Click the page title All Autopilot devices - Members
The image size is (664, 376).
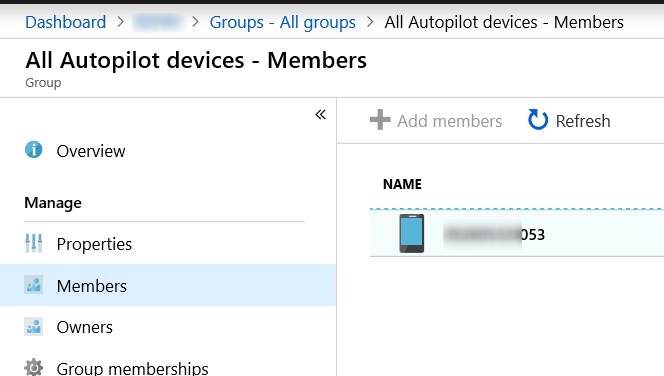pyautogui.click(x=196, y=60)
